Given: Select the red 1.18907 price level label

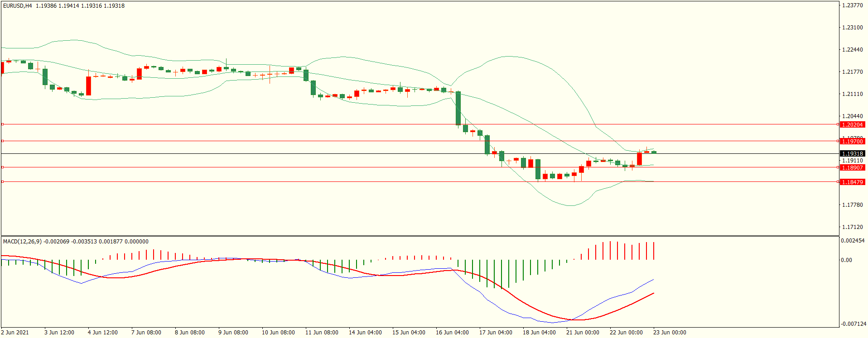Looking at the screenshot, I should point(852,168).
